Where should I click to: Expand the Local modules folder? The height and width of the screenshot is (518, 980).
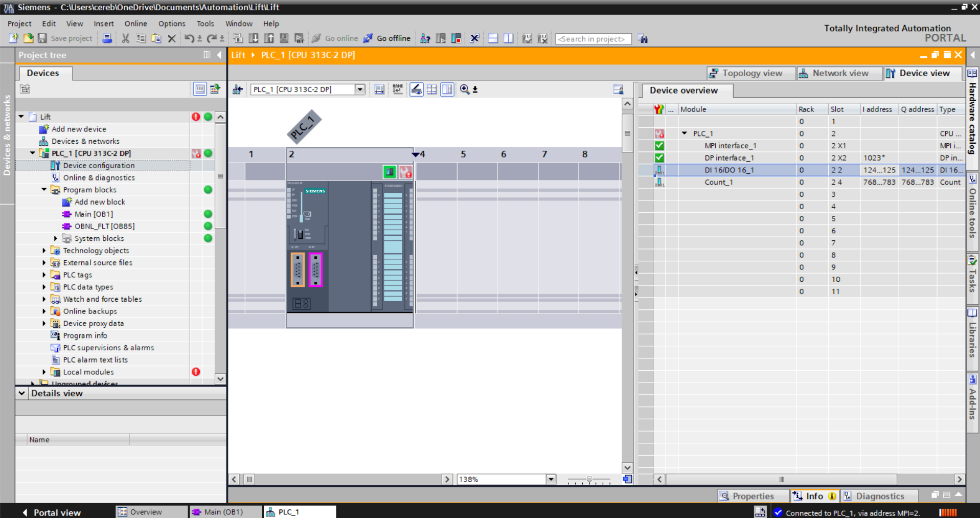pos(44,372)
